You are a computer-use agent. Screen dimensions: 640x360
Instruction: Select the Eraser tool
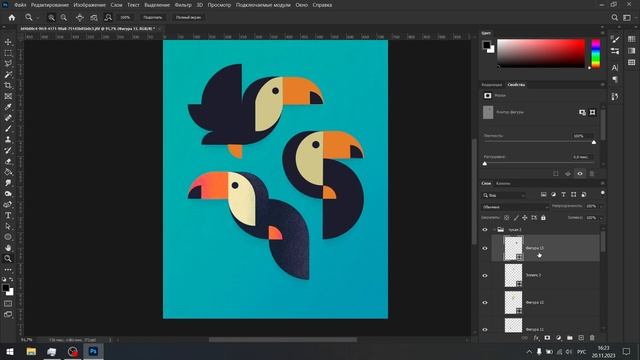coord(8,161)
